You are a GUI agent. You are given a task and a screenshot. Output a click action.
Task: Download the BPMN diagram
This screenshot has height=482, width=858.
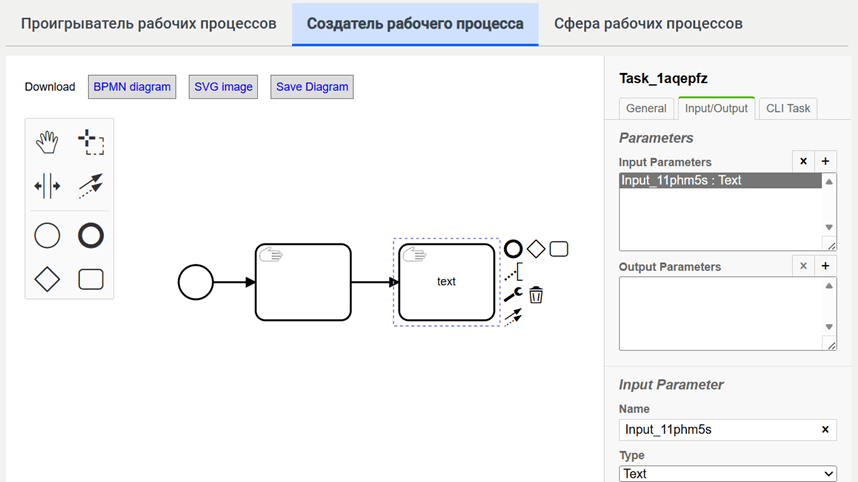(x=132, y=87)
